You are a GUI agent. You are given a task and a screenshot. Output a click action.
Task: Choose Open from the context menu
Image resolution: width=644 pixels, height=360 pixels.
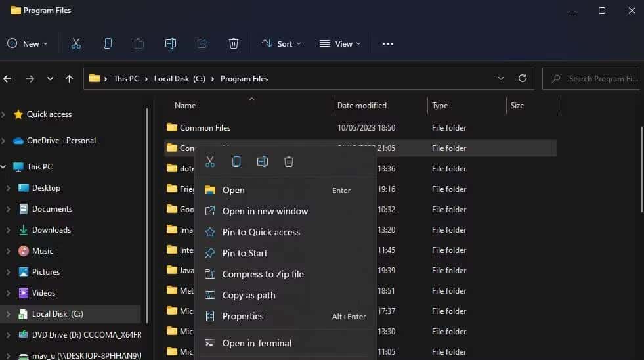tap(286, 190)
